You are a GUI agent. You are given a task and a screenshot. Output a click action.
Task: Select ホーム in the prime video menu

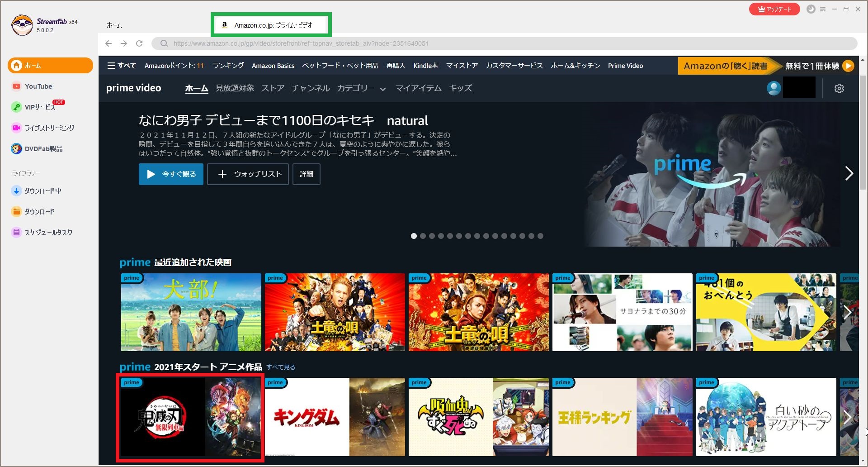197,88
